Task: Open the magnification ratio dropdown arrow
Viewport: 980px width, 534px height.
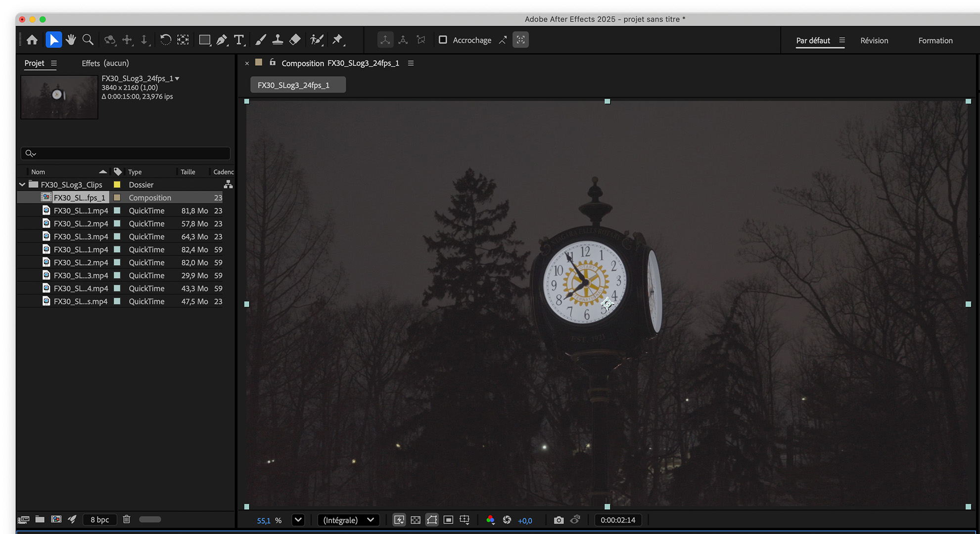Action: [298, 520]
